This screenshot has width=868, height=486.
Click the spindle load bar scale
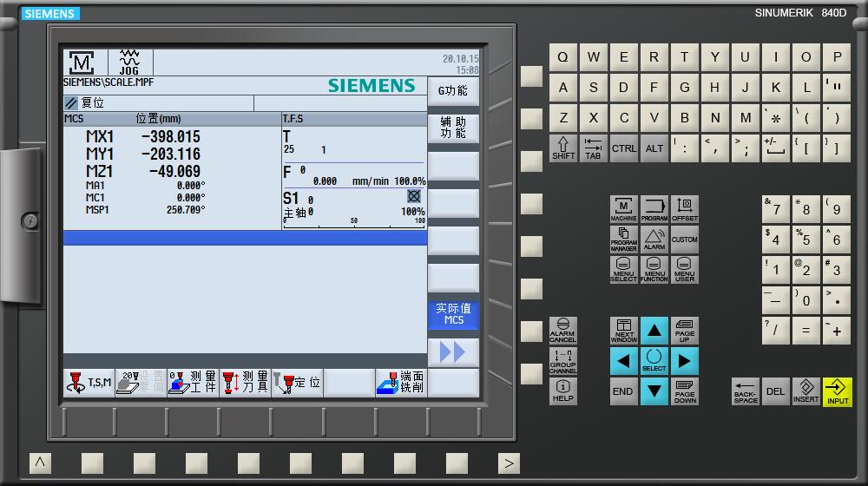354,222
